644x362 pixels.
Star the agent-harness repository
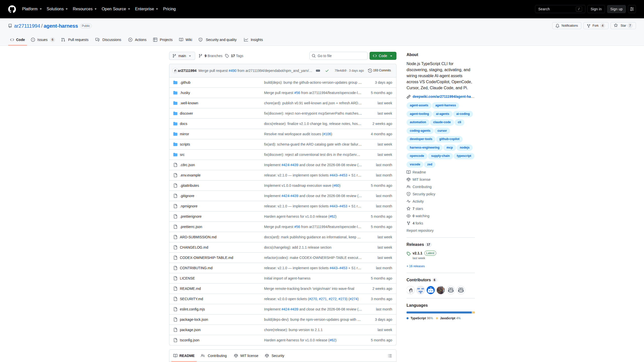(623, 26)
